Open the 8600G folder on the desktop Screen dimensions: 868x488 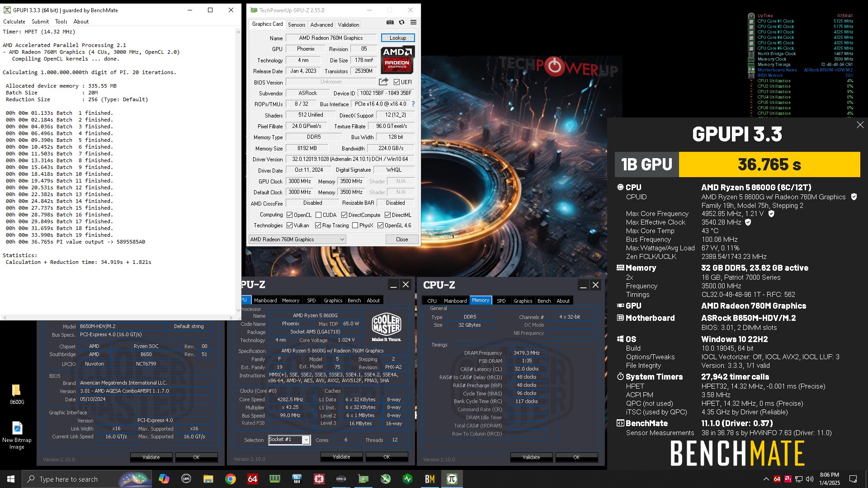click(17, 394)
